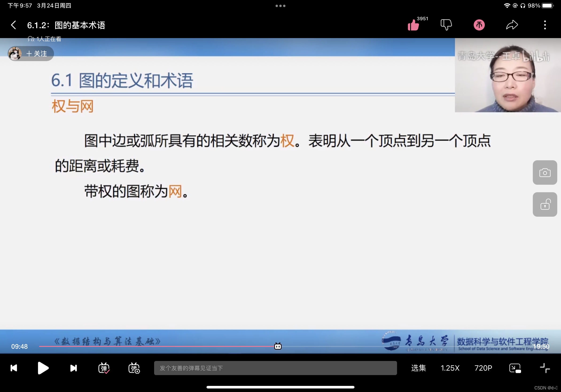Open the 选集 episode list

click(418, 368)
